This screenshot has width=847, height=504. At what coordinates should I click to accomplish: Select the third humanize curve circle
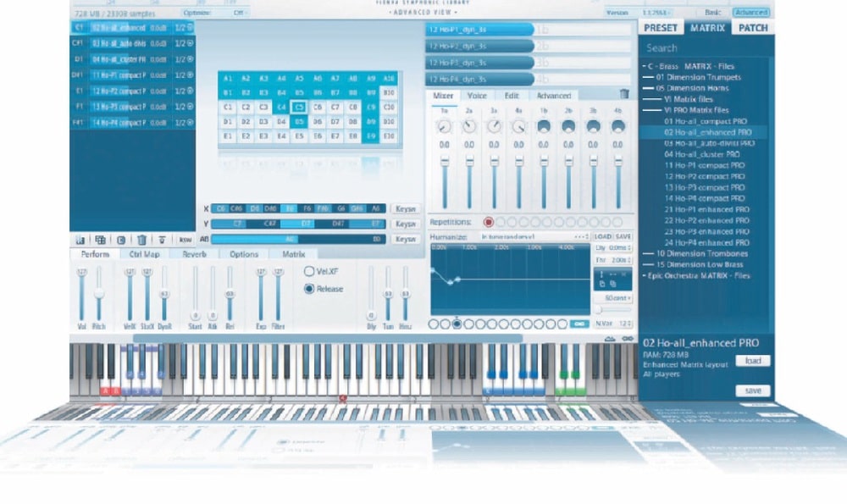pyautogui.click(x=457, y=324)
